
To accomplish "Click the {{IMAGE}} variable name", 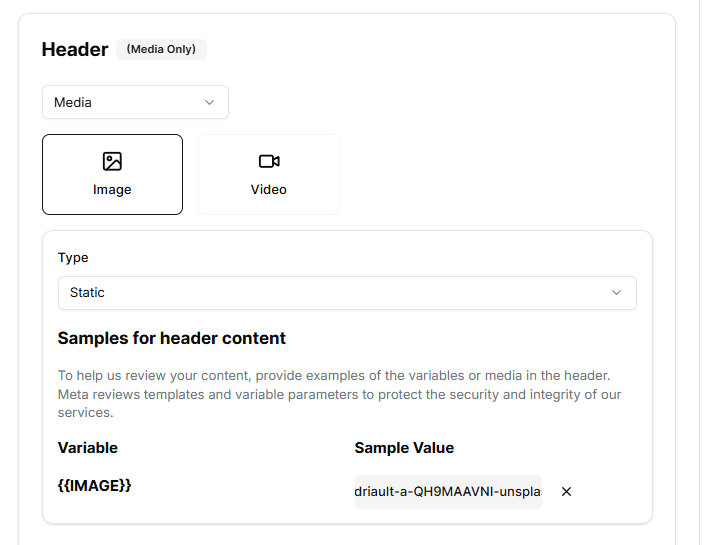I will point(95,486).
